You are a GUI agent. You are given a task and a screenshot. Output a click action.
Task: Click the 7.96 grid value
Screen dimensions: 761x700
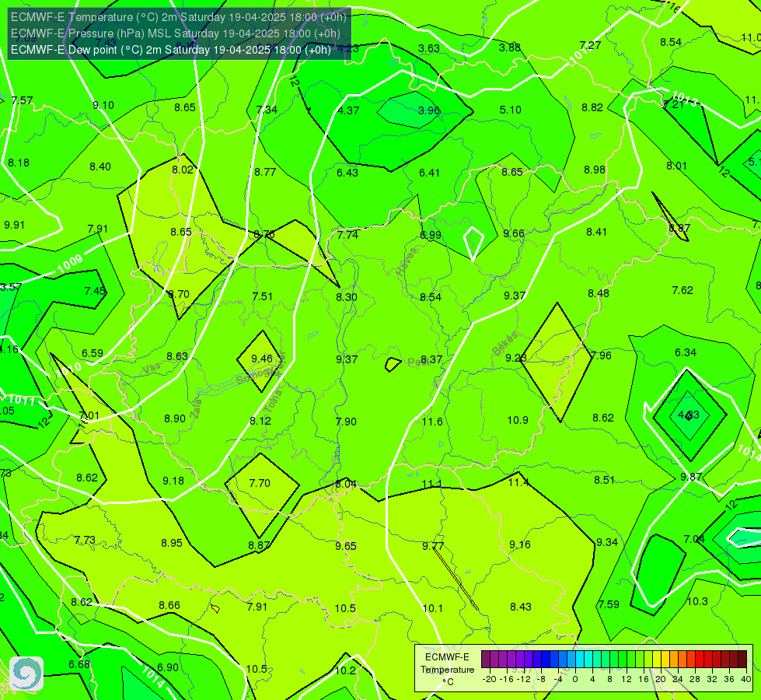pyautogui.click(x=601, y=355)
